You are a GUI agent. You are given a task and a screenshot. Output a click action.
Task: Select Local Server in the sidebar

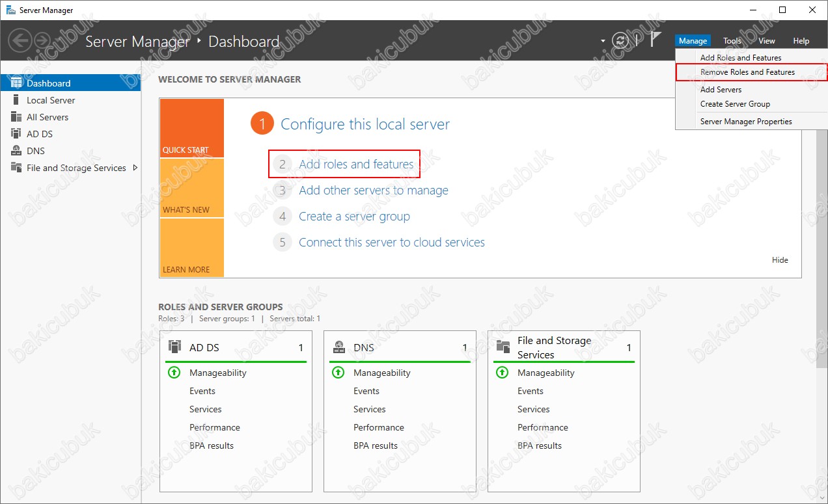point(70,100)
